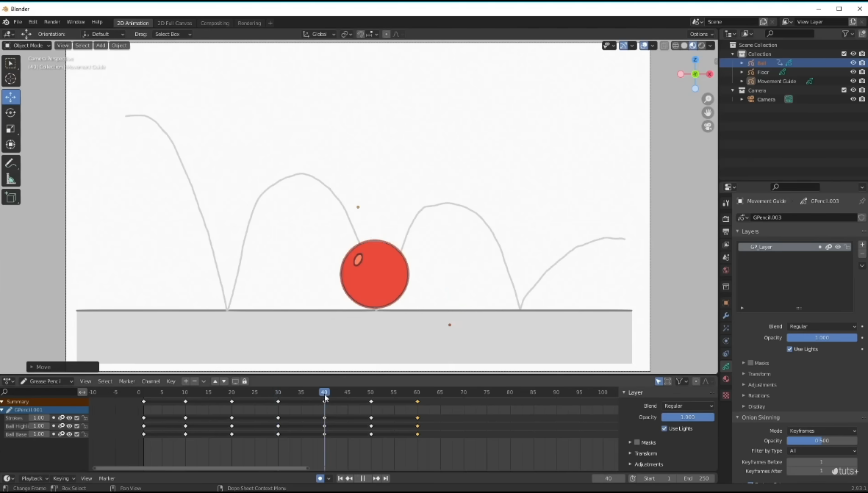Open the Tool properties tab

pyautogui.click(x=725, y=203)
